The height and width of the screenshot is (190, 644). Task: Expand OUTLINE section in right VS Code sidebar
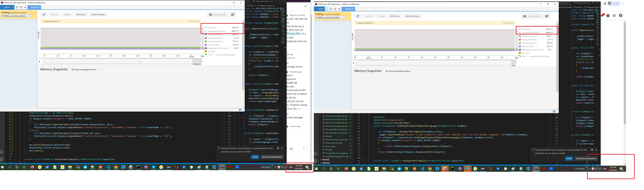pyautogui.click(x=336, y=160)
